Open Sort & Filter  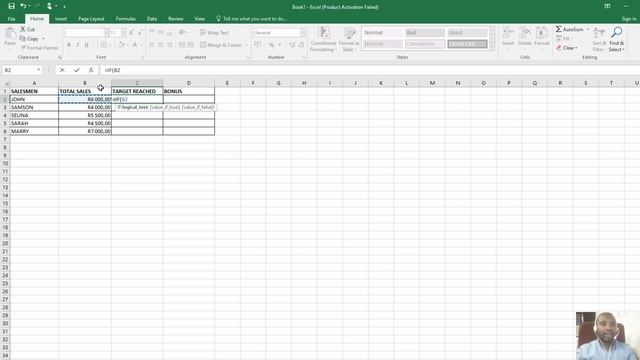(x=599, y=39)
